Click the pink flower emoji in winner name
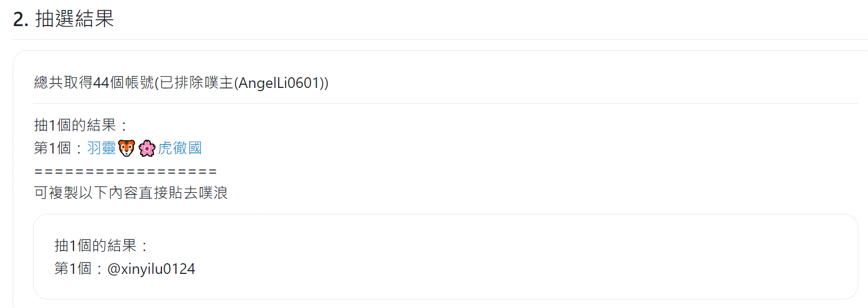The image size is (868, 308). pos(147,148)
